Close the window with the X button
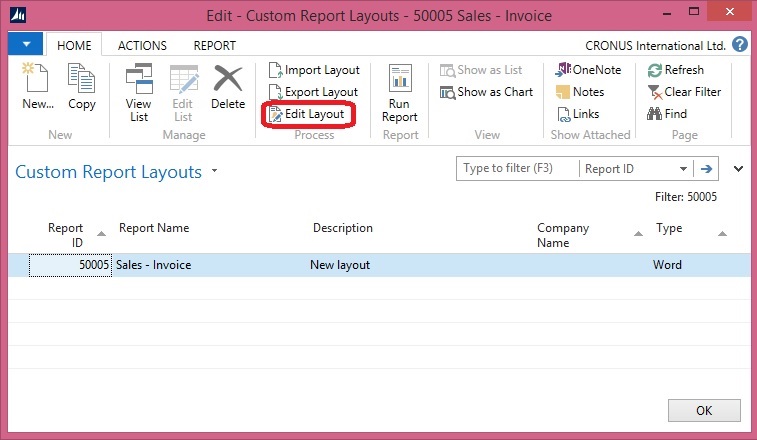Image resolution: width=757 pixels, height=440 pixels. point(729,11)
